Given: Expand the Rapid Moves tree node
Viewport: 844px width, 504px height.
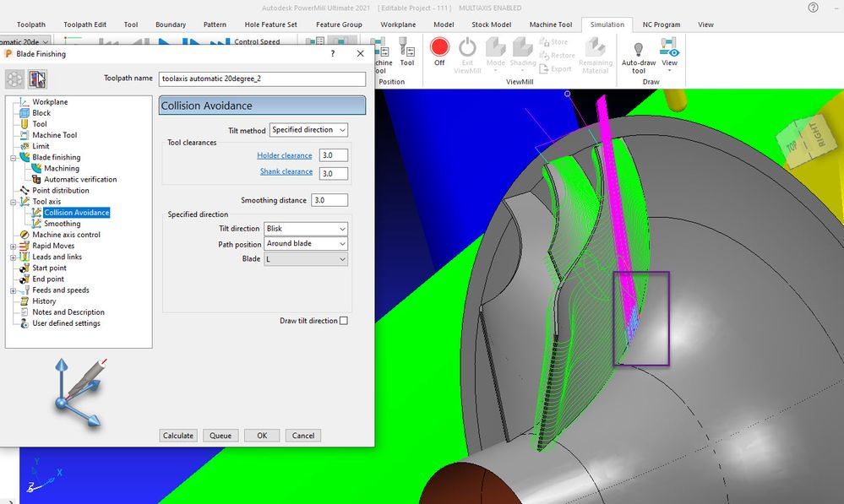Looking at the screenshot, I should [x=14, y=247].
